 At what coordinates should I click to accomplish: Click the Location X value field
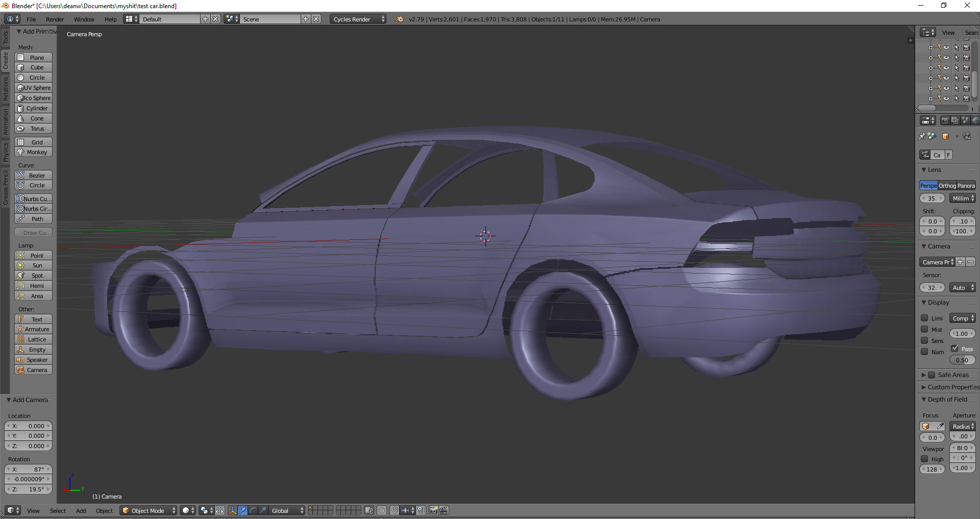click(29, 426)
